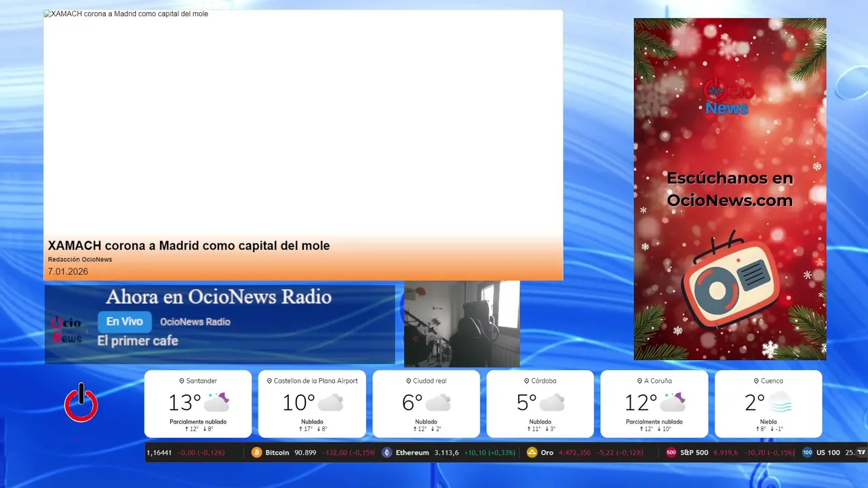Screen dimensions: 868x488
Task: Click the Niebla condition on Cuenca card
Action: [768, 422]
